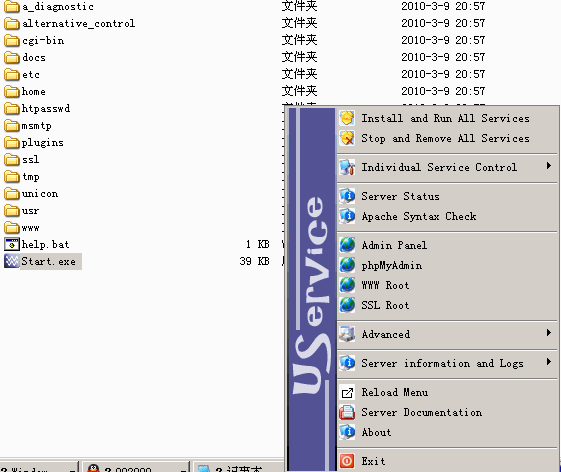
Task: Click the red Exit icon
Action: pyautogui.click(x=347, y=461)
